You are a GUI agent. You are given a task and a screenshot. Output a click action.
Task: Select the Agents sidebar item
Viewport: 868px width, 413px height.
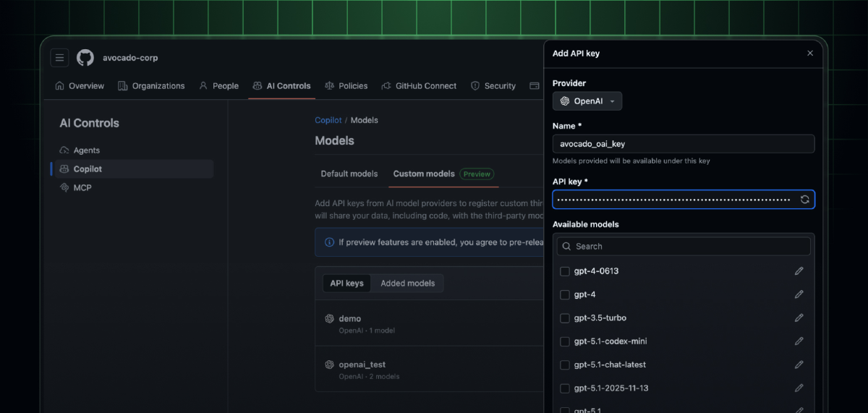(86, 150)
